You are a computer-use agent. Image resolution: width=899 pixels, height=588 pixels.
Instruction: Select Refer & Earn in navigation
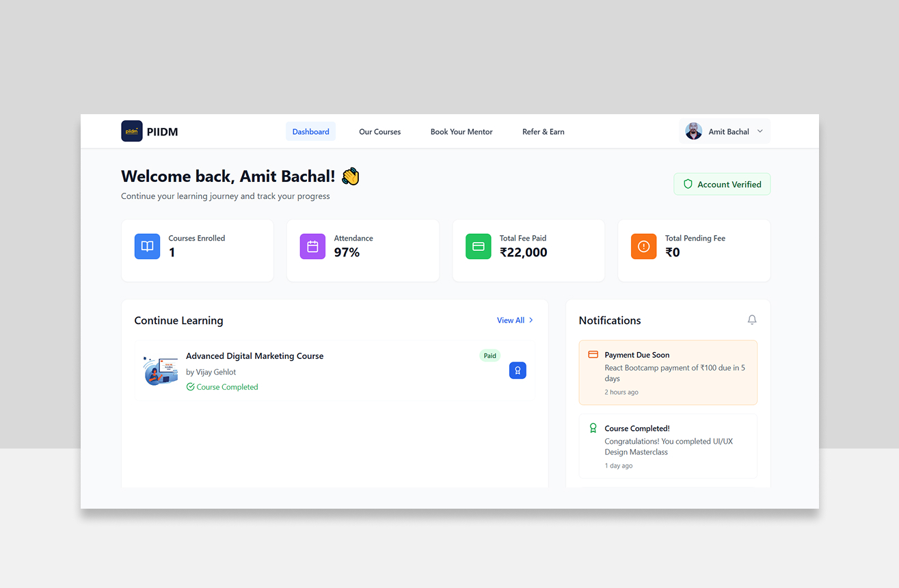click(x=543, y=131)
